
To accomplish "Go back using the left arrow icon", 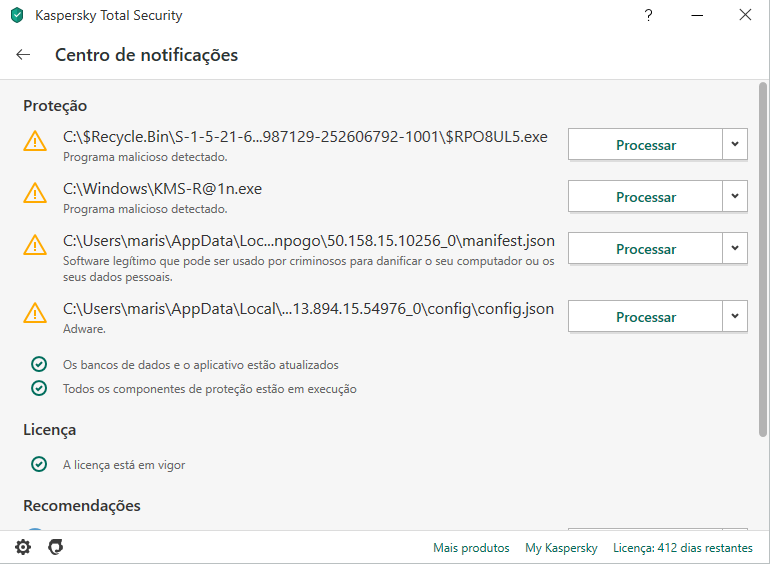I will tap(23, 54).
